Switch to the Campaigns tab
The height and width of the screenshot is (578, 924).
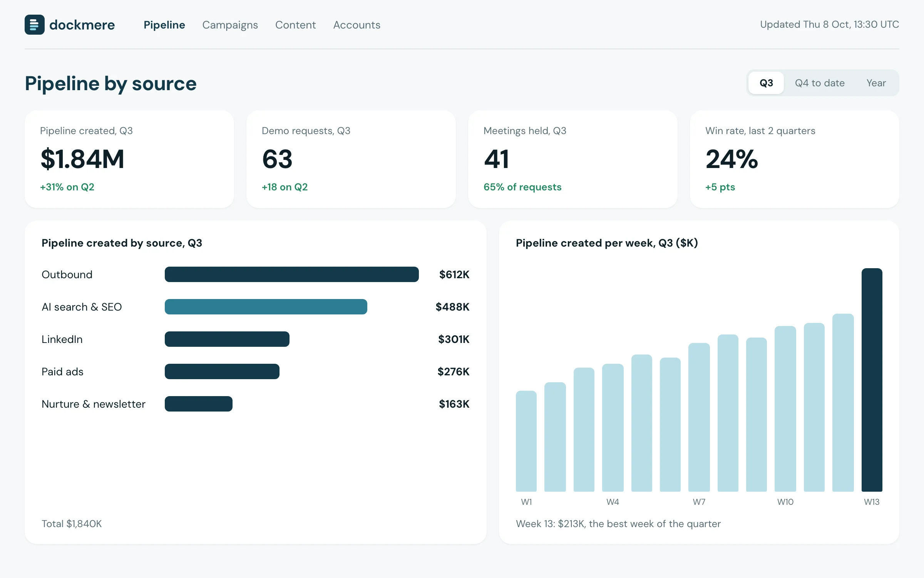(230, 25)
